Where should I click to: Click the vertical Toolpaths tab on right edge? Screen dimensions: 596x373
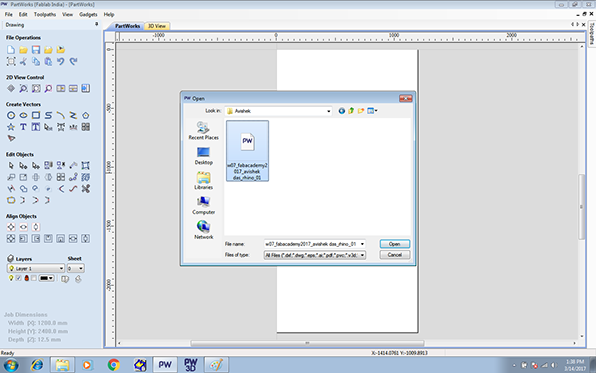[592, 34]
